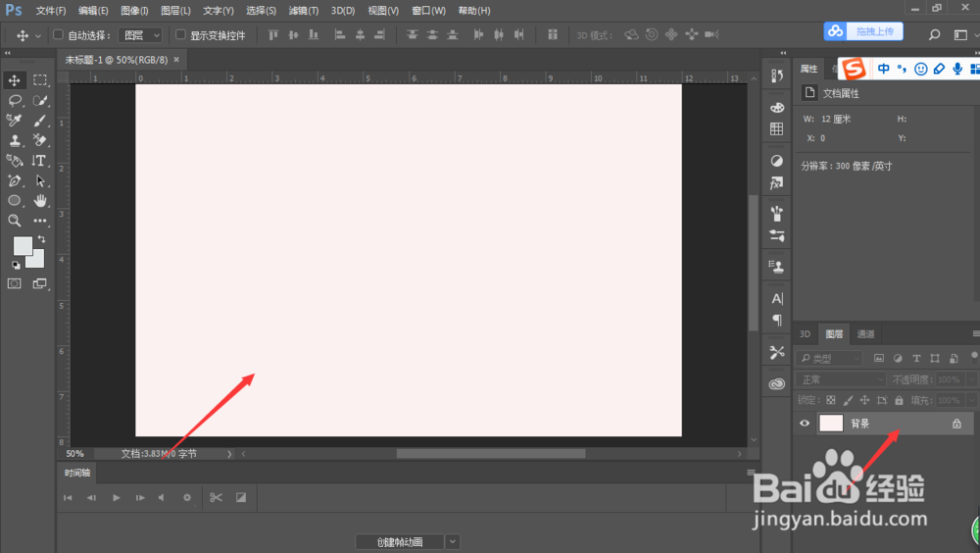The height and width of the screenshot is (553, 980).
Task: Open the Move tool preset picker arrow
Action: click(37, 35)
